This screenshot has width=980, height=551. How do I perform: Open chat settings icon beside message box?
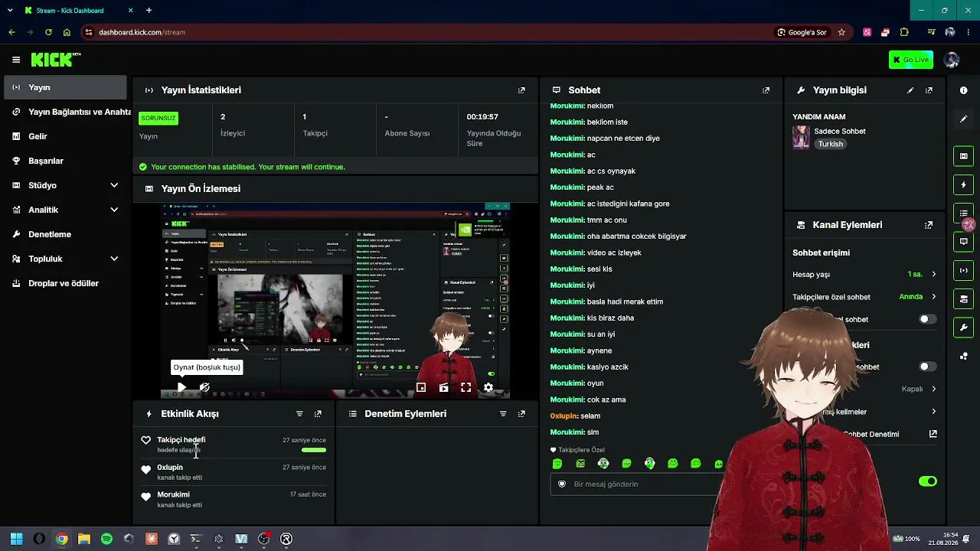tap(562, 484)
